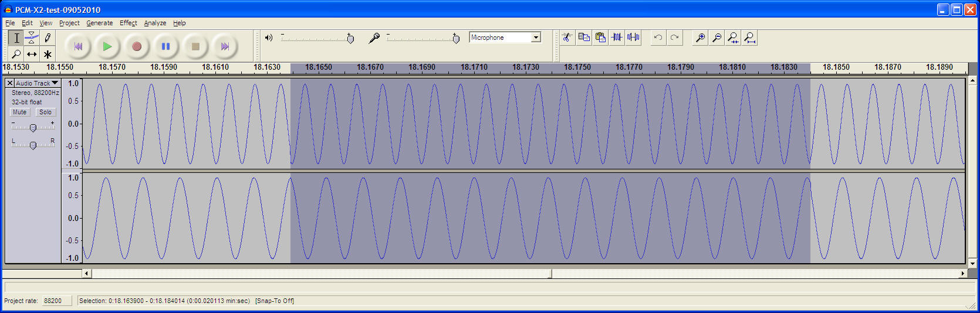Skip to end of track
This screenshot has width=980, height=313.
(x=225, y=46)
